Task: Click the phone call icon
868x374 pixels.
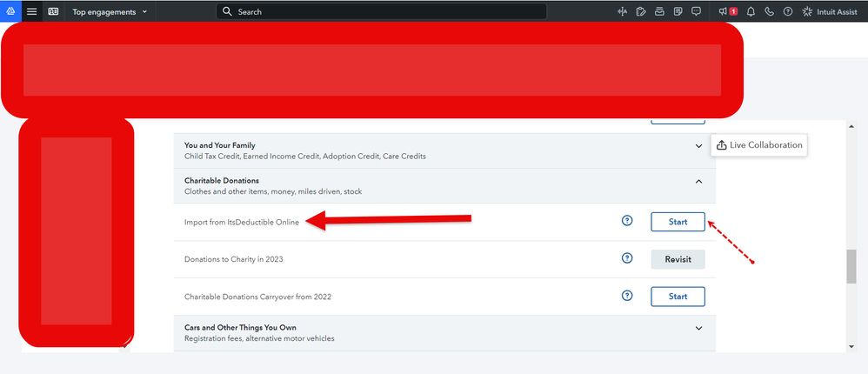Action: click(770, 11)
